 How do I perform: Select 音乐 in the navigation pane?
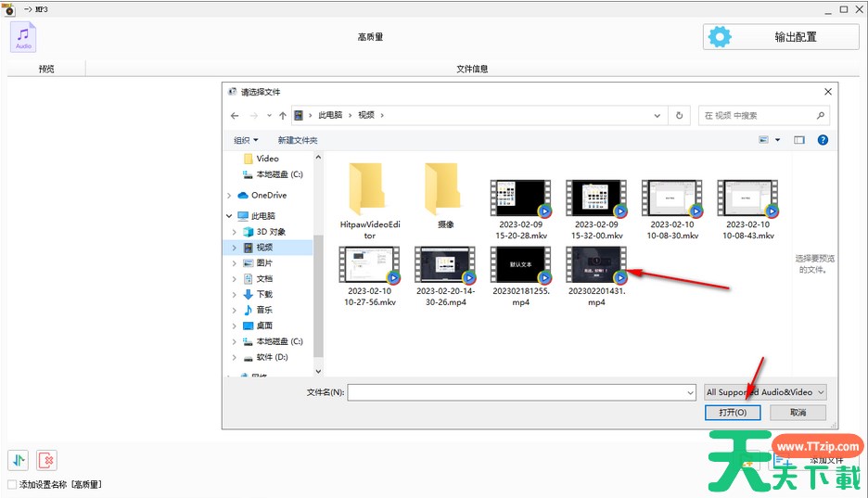264,310
